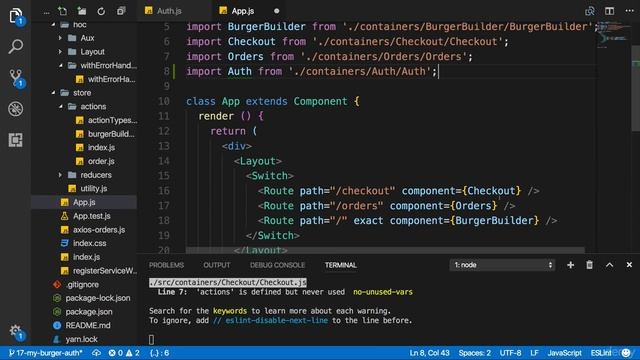The height and width of the screenshot is (360, 640).
Task: Close the terminal panel
Action: click(629, 265)
